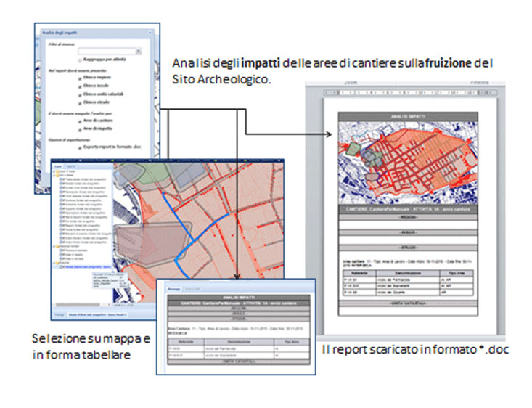The image size is (532, 408).
Task: Expand the first folder in the layer tree
Action: click(x=55, y=171)
